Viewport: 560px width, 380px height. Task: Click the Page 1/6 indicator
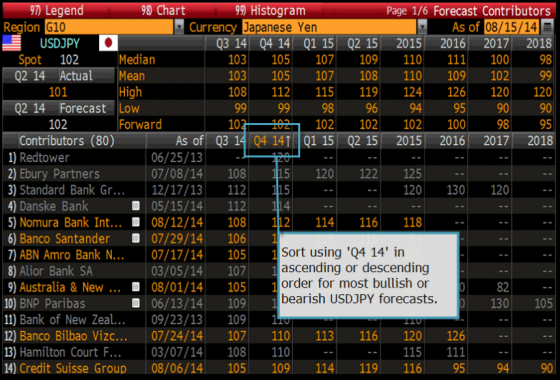407,11
